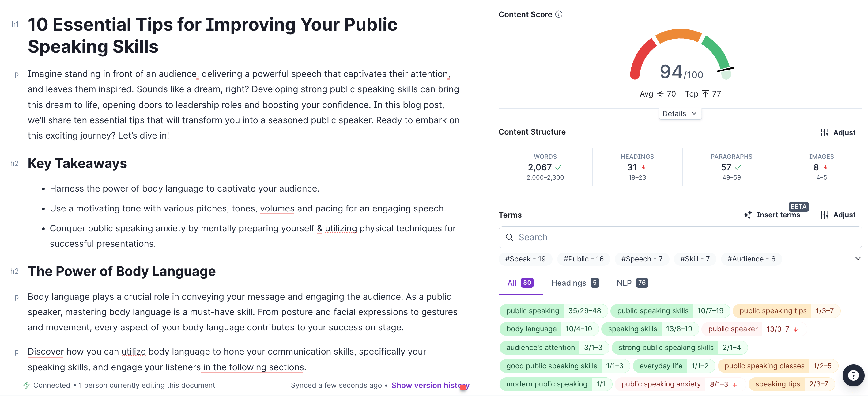Click the Content Structure Adjust sliders icon
Image resolution: width=868 pixels, height=396 pixels.
pos(824,133)
